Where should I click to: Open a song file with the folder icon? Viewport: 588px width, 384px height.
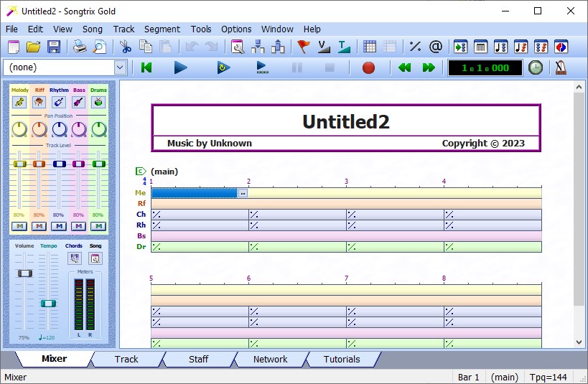pyautogui.click(x=33, y=47)
